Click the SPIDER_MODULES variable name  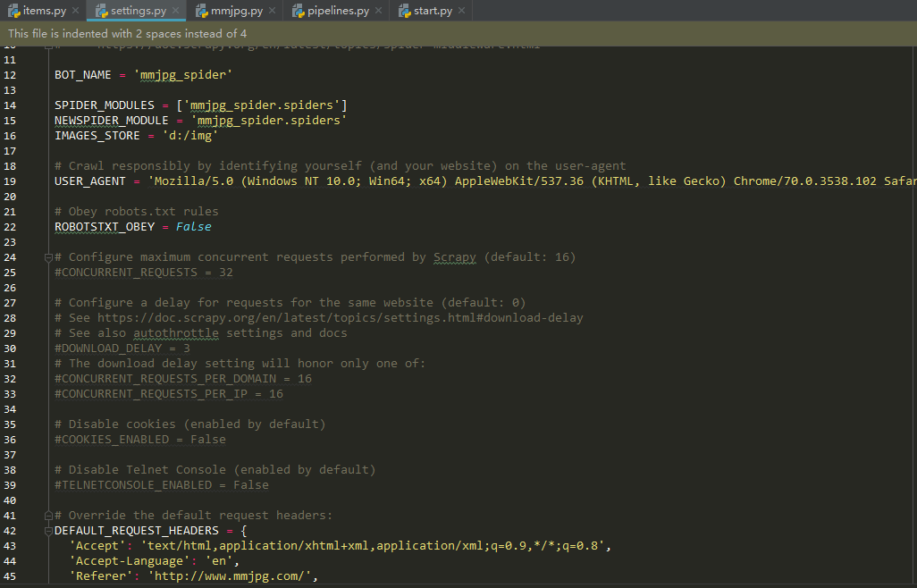(104, 105)
